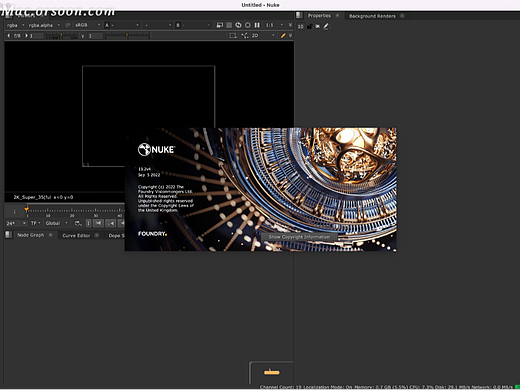Click the 2K_Super_35 format label
This screenshot has width=520, height=390.
point(32,197)
